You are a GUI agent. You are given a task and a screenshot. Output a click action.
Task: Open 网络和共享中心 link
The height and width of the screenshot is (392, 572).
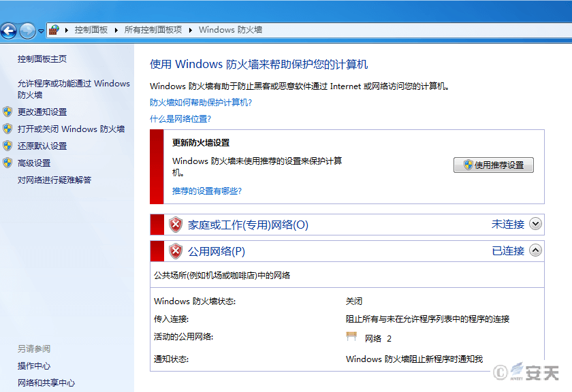pyautogui.click(x=46, y=383)
